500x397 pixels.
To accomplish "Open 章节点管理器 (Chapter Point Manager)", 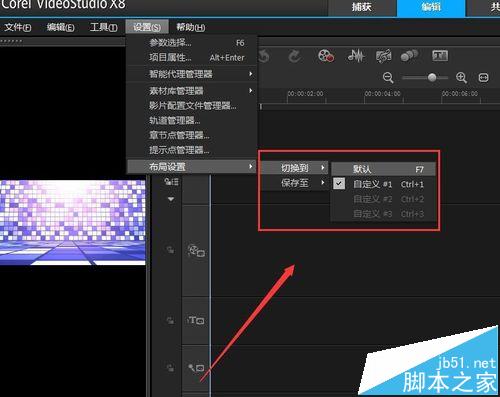I will click(192, 135).
